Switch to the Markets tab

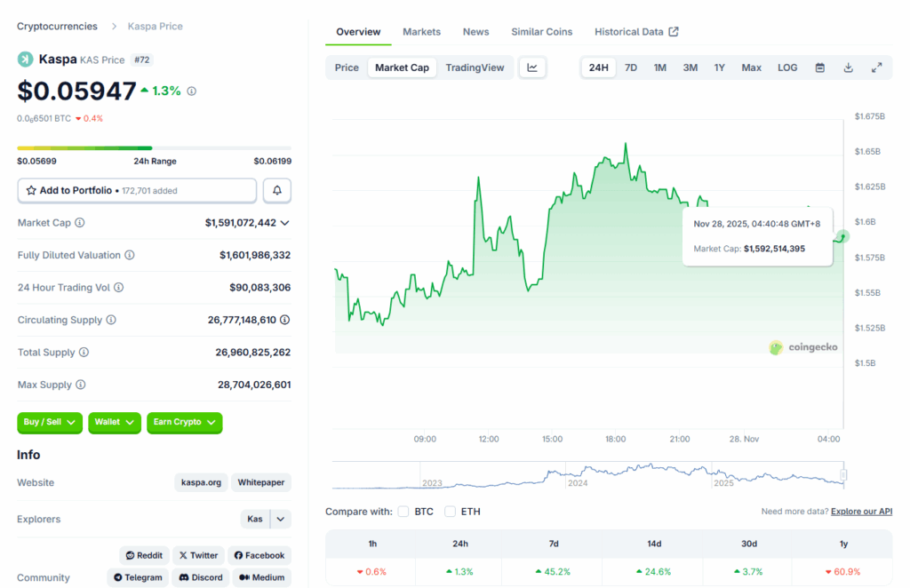[x=421, y=32]
